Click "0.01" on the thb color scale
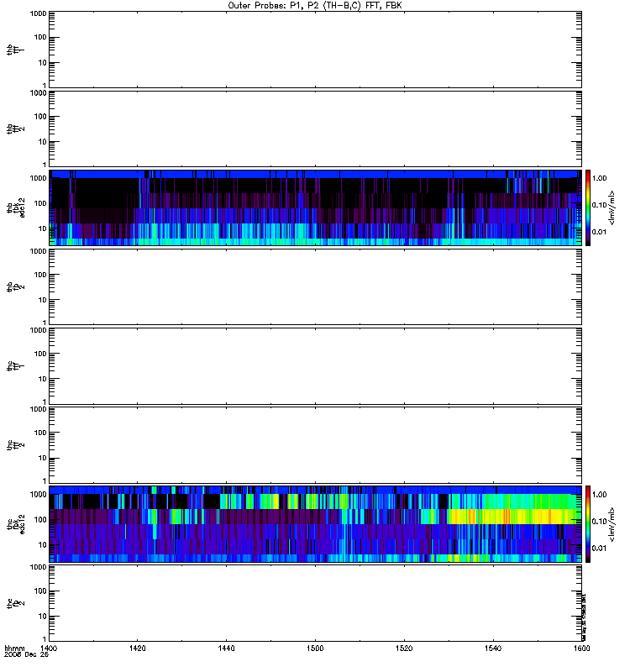This screenshot has width=630, height=672. (x=599, y=232)
